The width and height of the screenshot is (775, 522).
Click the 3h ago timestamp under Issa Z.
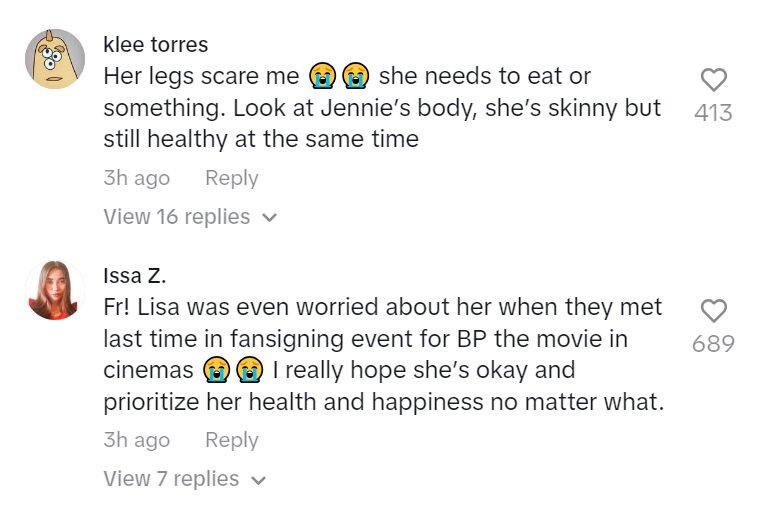coord(136,440)
